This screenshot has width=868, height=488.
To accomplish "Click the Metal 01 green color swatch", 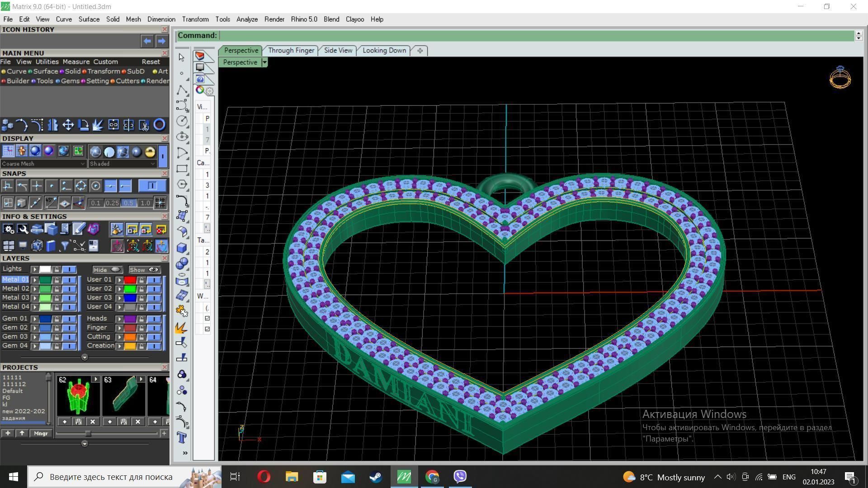I will (45, 280).
